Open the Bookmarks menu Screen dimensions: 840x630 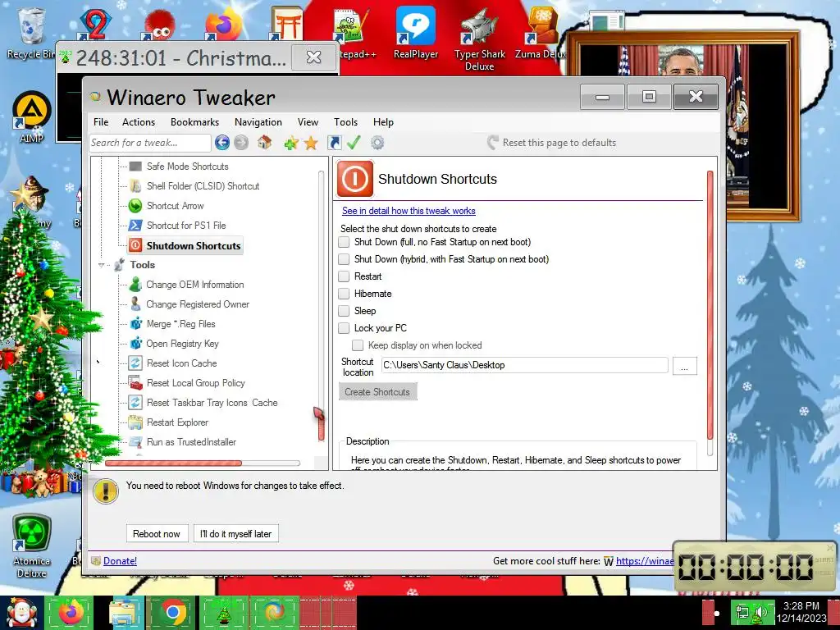click(195, 122)
